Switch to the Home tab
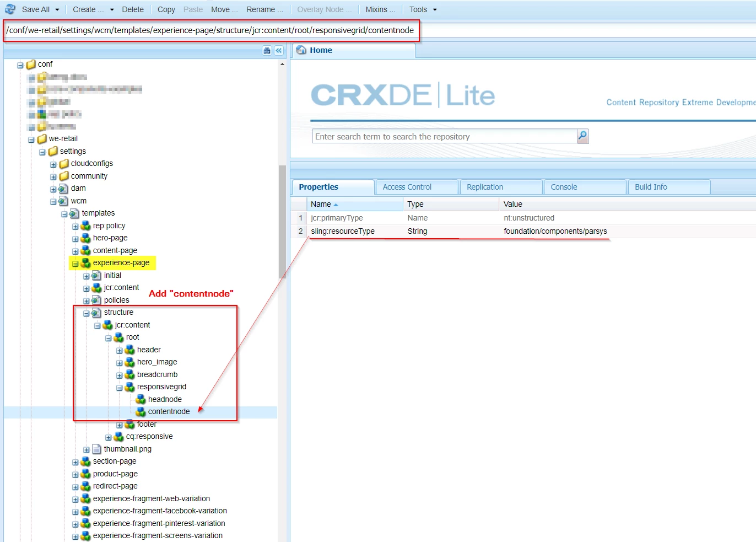The height and width of the screenshot is (542, 756). (354, 50)
